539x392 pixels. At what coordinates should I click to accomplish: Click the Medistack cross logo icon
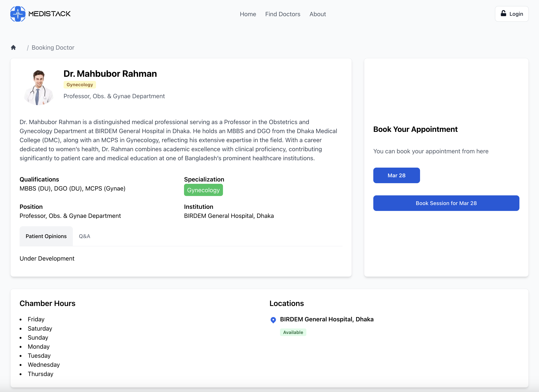point(18,14)
